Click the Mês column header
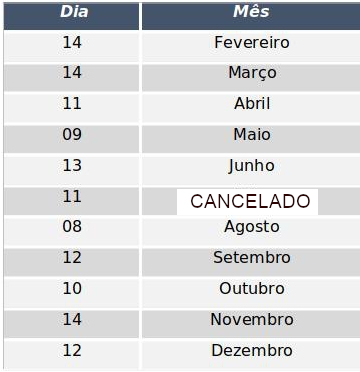The height and width of the screenshot is (372, 360). (x=251, y=16)
